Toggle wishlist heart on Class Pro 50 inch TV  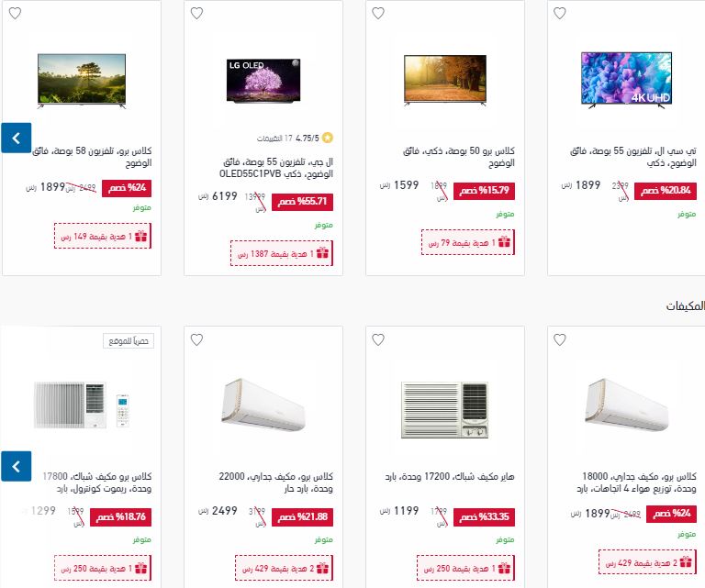coord(378,14)
